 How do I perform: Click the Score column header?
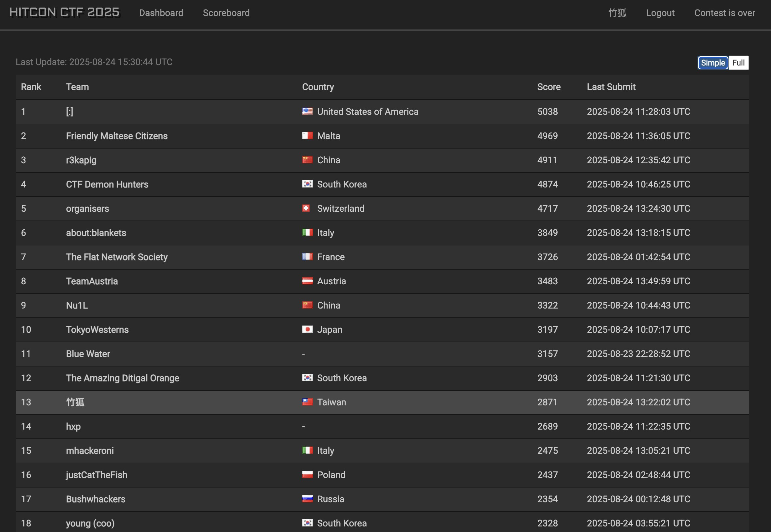549,87
